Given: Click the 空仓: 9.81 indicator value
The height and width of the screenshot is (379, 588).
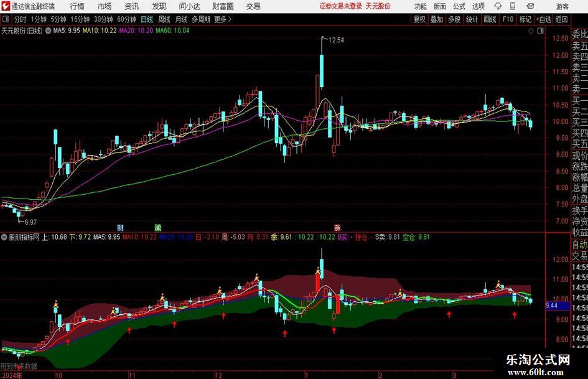Looking at the screenshot, I should 416,237.
